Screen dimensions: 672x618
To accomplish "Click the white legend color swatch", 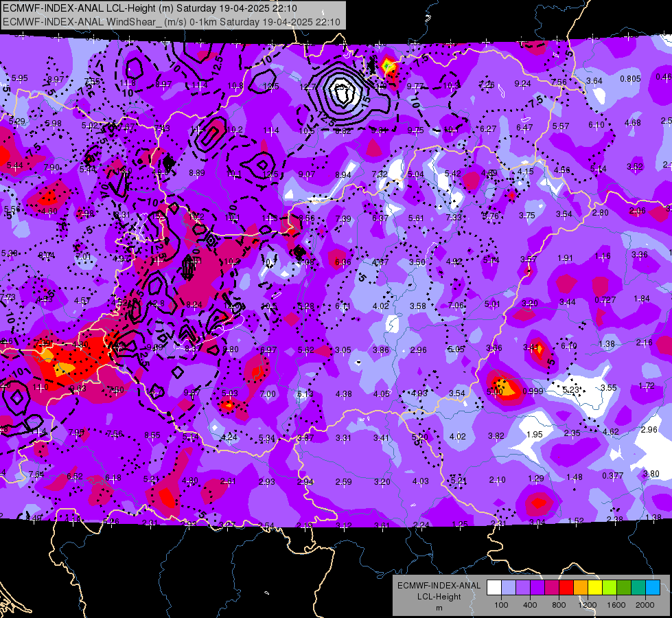I will point(494,588).
